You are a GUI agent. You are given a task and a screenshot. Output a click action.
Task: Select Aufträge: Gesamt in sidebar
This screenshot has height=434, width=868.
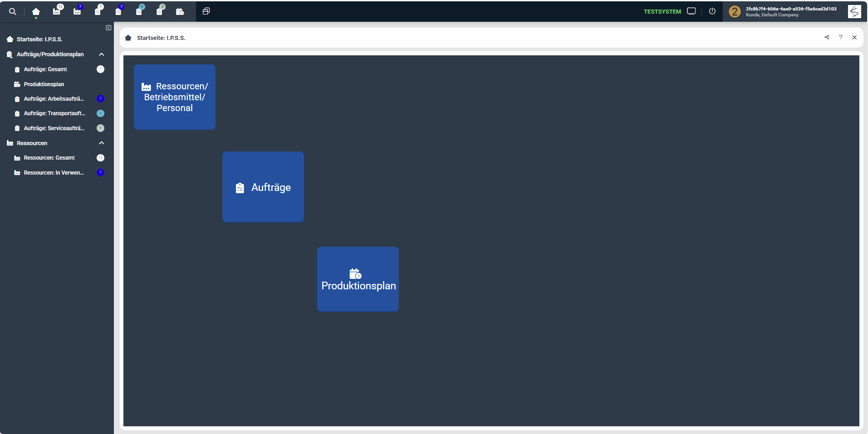coord(45,69)
